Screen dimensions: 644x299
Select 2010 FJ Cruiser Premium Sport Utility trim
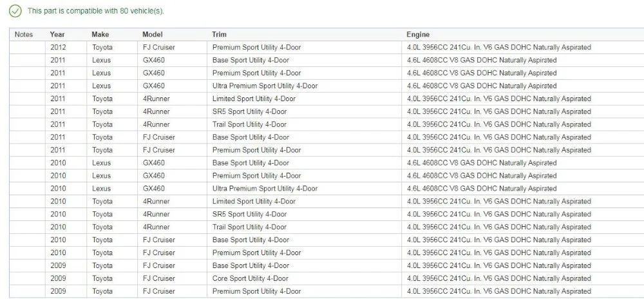257,253
